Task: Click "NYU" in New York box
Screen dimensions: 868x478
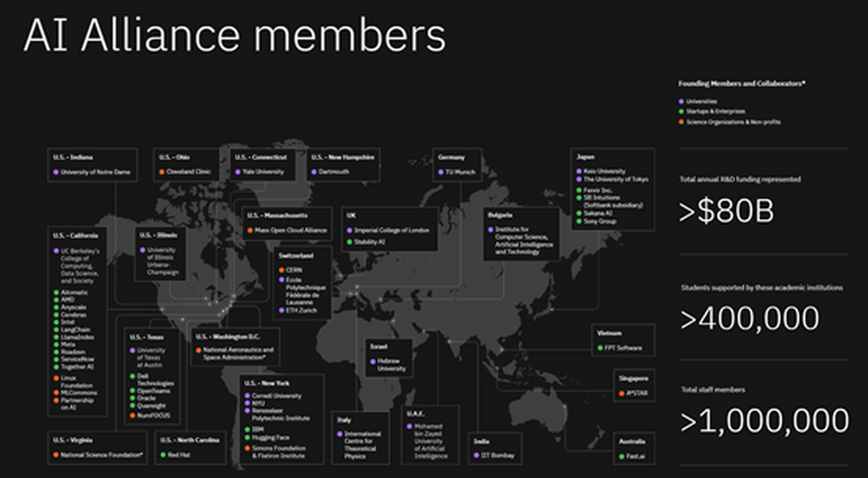Action: 258,403
